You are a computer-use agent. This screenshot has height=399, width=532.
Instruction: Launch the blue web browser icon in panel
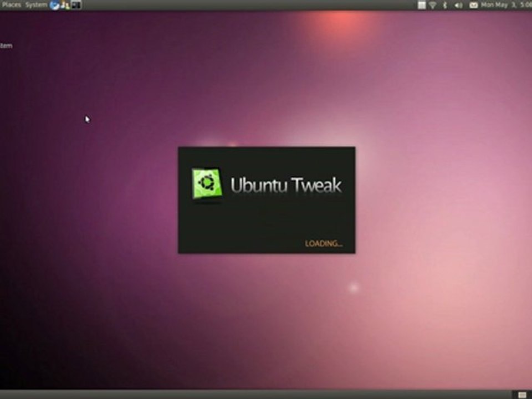tap(54, 5)
